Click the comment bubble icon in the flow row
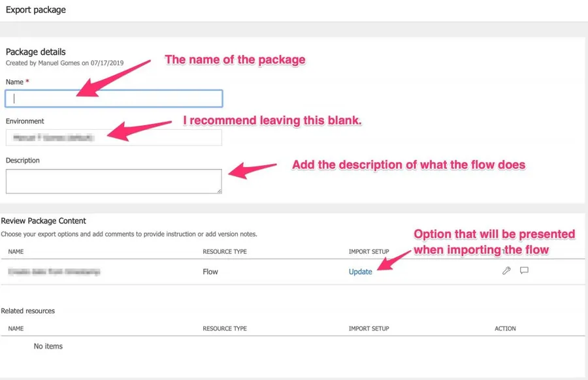 tap(524, 271)
